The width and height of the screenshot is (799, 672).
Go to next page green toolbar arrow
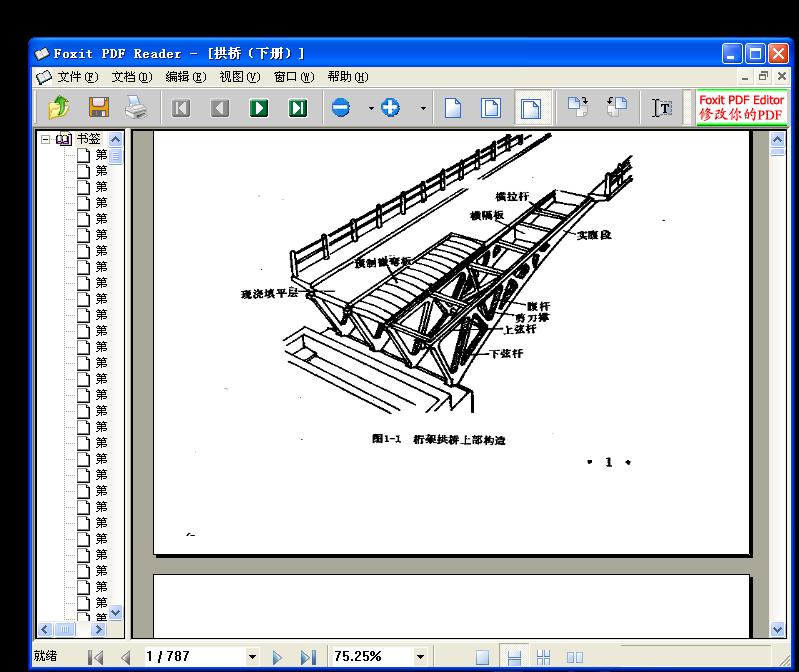coord(259,108)
